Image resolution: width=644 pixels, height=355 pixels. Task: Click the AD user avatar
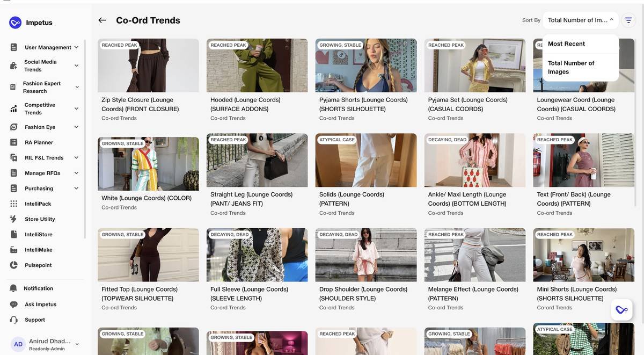coord(18,344)
